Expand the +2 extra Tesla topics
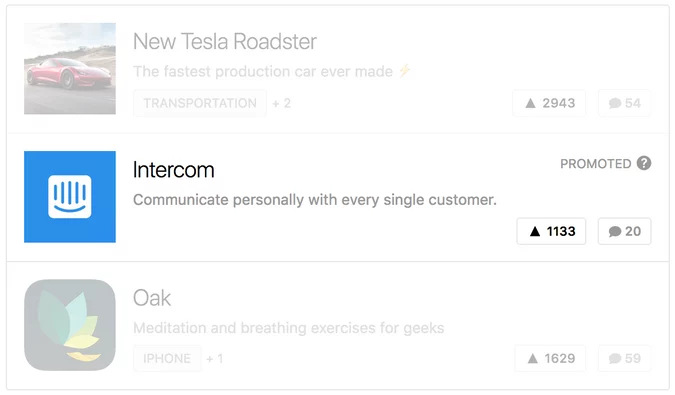Screen dimensions: 675x395 pos(282,103)
